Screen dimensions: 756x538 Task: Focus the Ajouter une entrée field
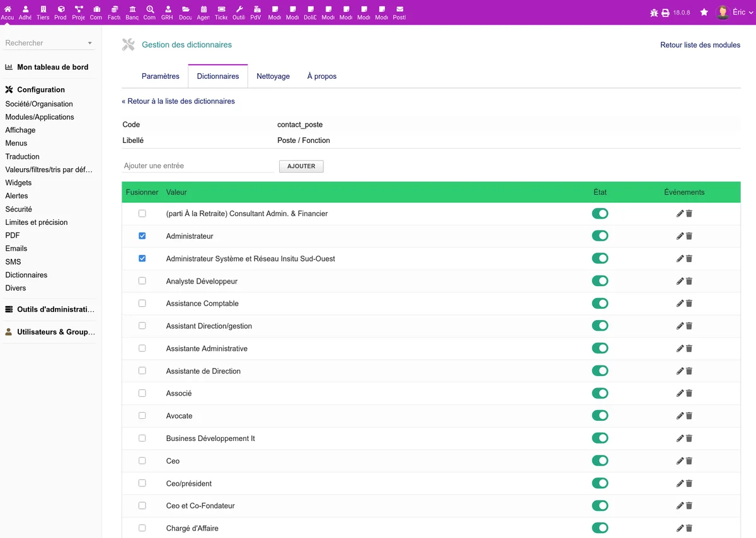tap(198, 166)
